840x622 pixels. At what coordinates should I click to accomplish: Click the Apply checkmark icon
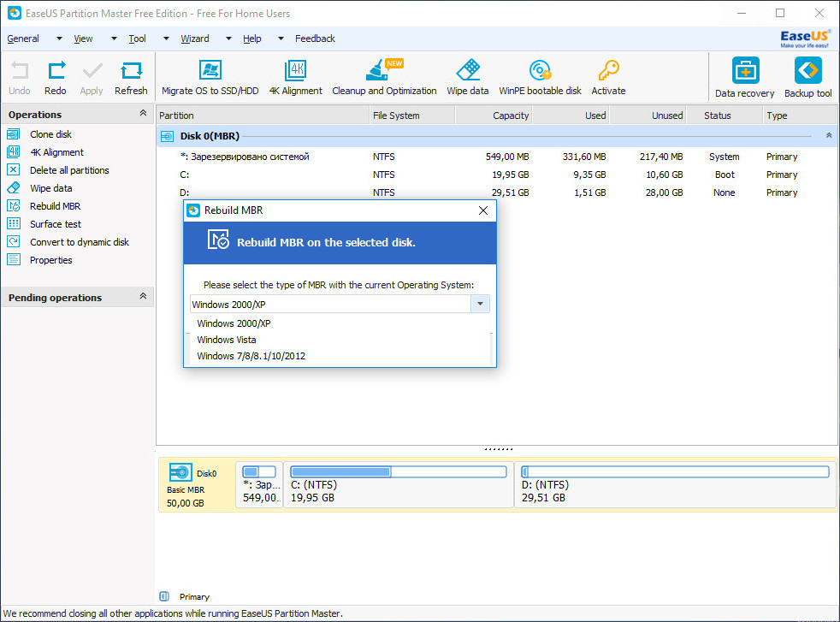pyautogui.click(x=92, y=71)
